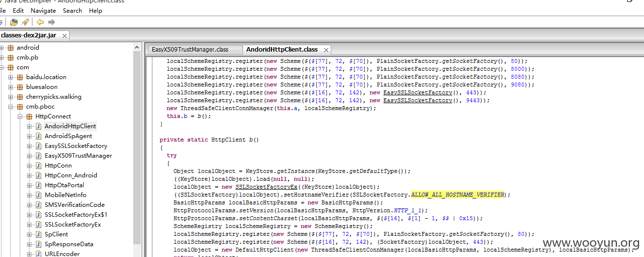Open SSLSocketFactoryEx$1 class

point(76,215)
